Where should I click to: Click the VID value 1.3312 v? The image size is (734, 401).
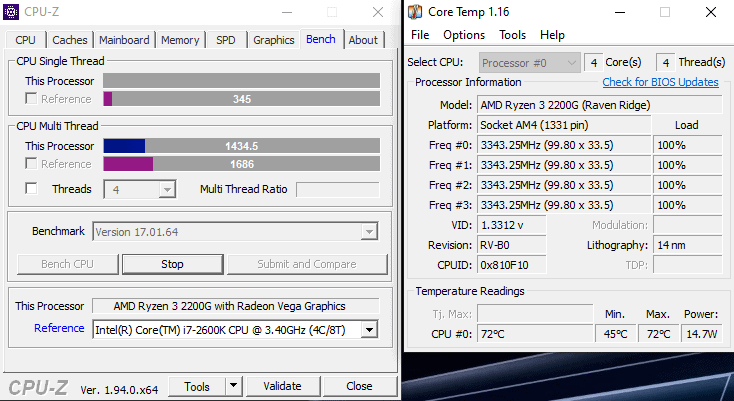point(512,225)
